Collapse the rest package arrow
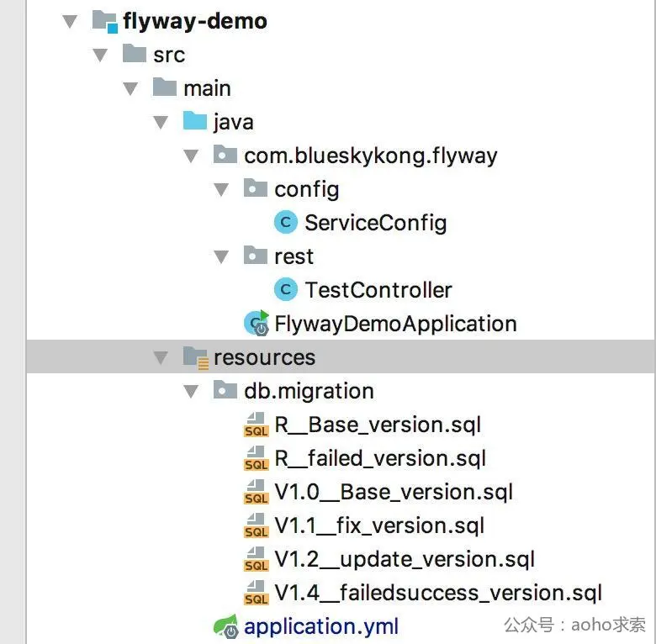656x644 pixels. coord(221,256)
